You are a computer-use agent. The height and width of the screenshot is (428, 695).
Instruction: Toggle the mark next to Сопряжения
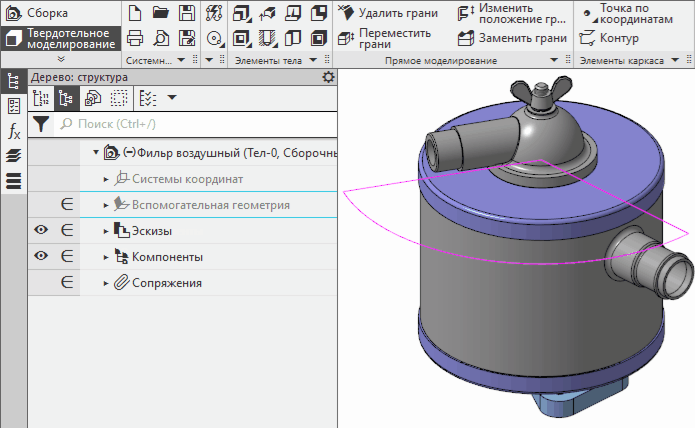pyautogui.click(x=68, y=283)
